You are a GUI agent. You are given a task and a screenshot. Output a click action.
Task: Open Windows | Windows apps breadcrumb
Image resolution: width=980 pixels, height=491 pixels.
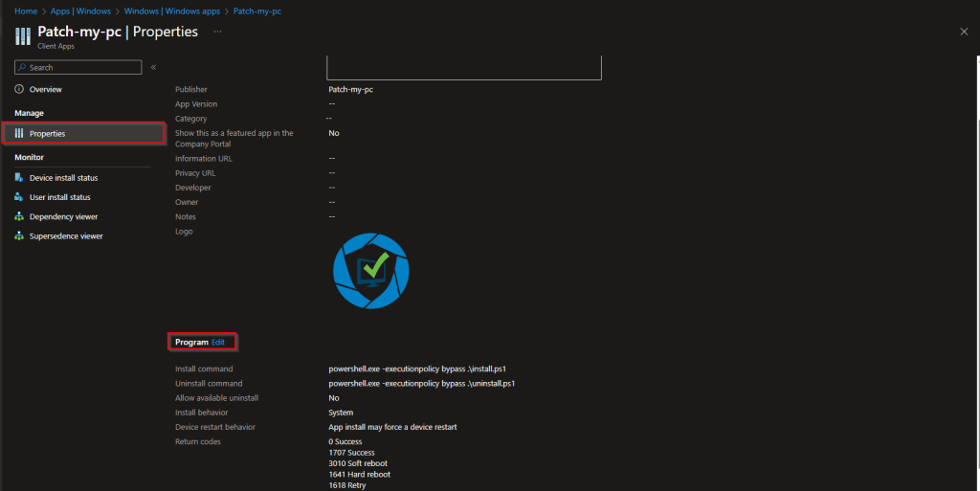[174, 10]
